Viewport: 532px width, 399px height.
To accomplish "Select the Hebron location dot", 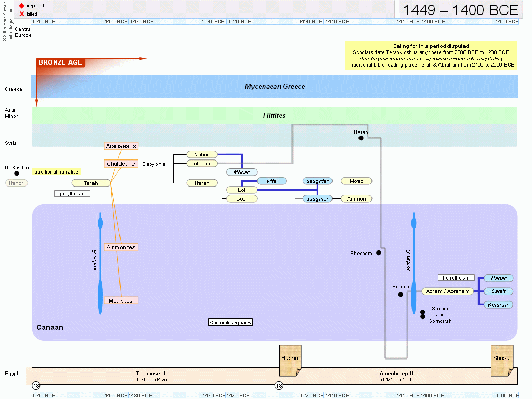I will tap(401, 295).
